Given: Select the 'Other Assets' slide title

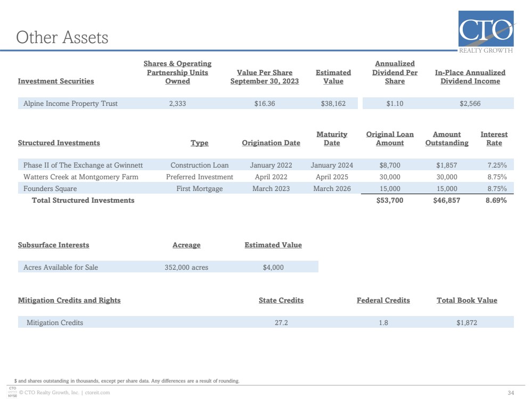Looking at the screenshot, I should click(62, 37).
